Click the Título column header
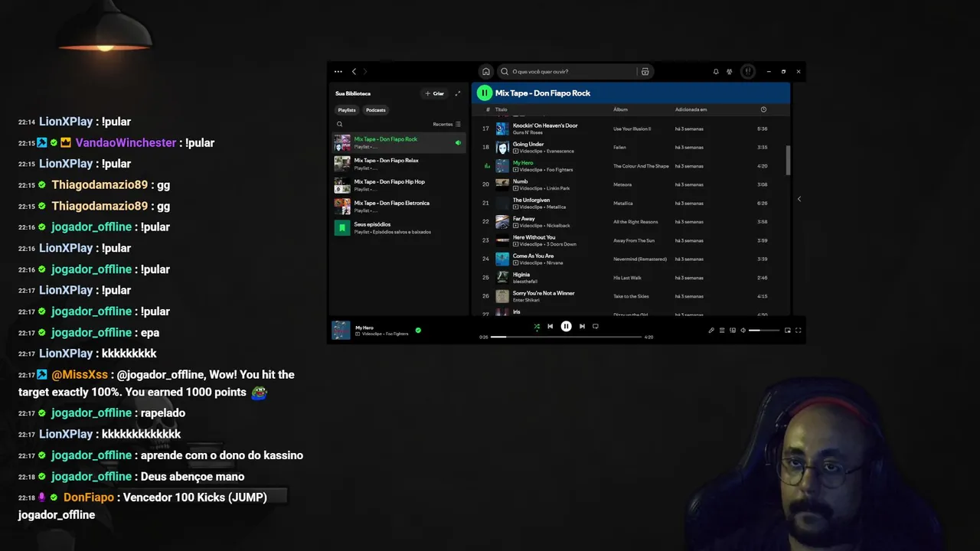The width and height of the screenshot is (980, 551). tap(501, 109)
